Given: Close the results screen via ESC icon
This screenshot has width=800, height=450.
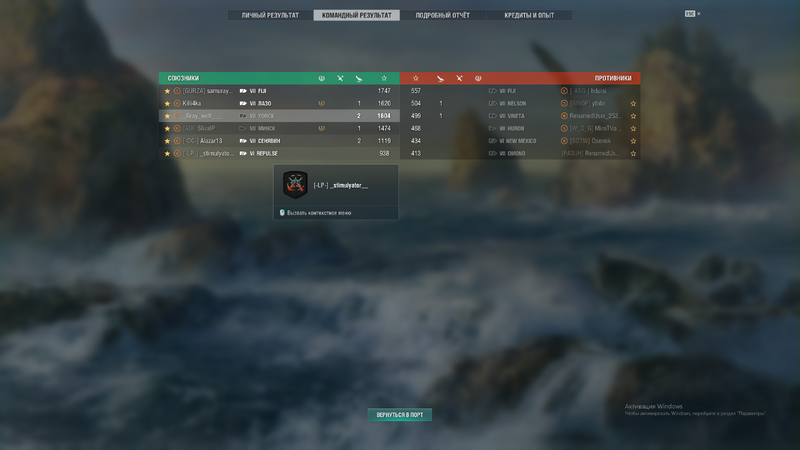Looking at the screenshot, I should 690,14.
